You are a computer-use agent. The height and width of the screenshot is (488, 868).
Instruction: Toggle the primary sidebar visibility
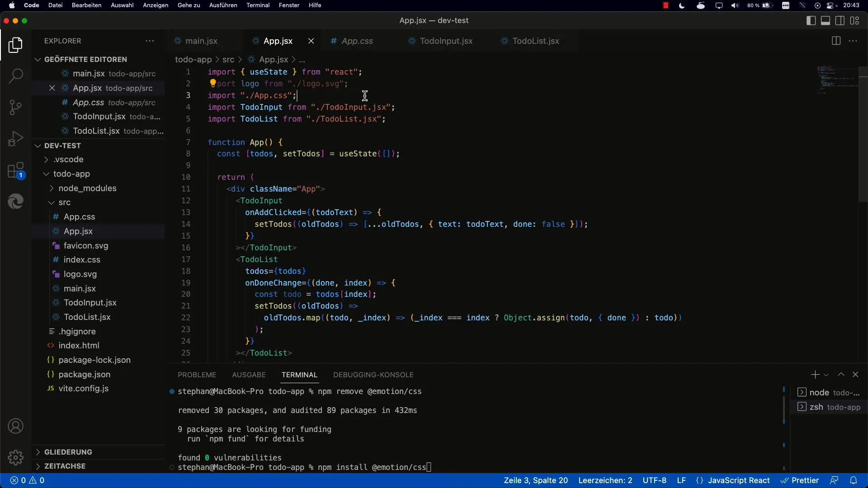[811, 20]
